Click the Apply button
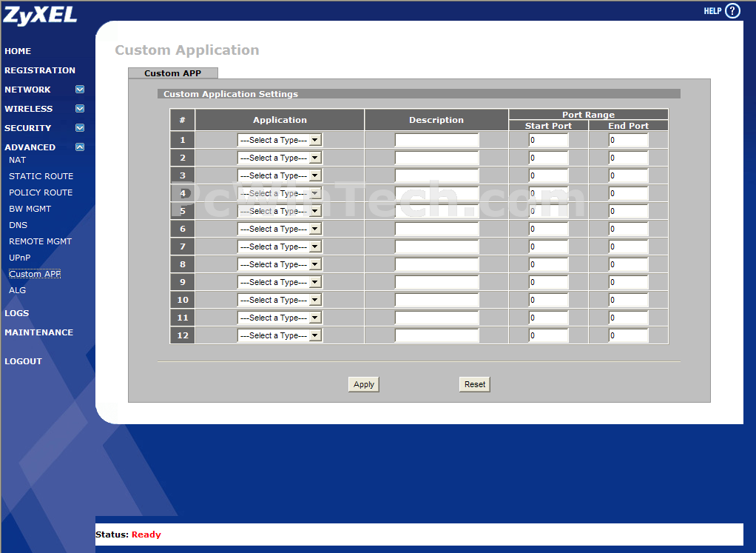Viewport: 756px width, 553px height. click(363, 384)
